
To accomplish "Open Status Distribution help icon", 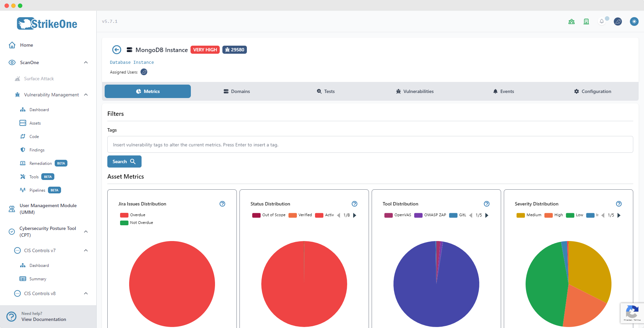I will 355,204.
